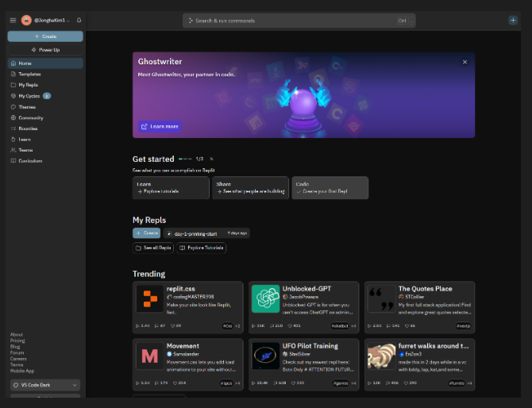Open the Share card
Screen dimensions: 532x408
(x=250, y=187)
